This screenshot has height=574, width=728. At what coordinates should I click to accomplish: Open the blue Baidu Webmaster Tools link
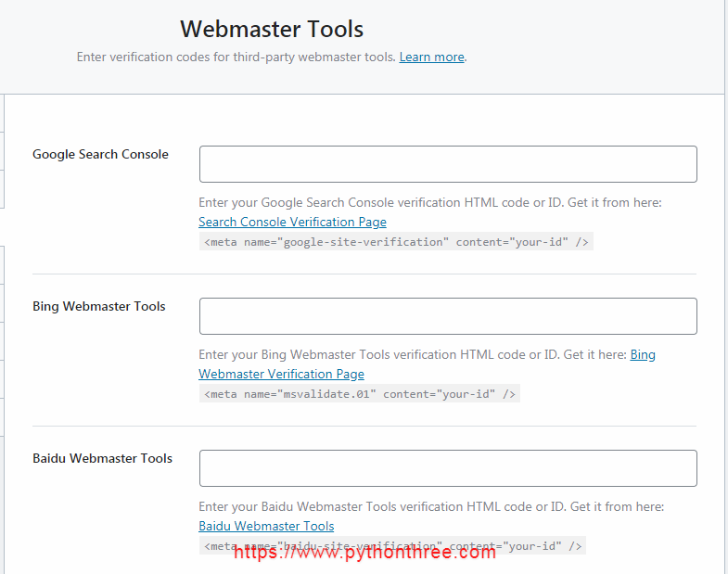[266, 526]
